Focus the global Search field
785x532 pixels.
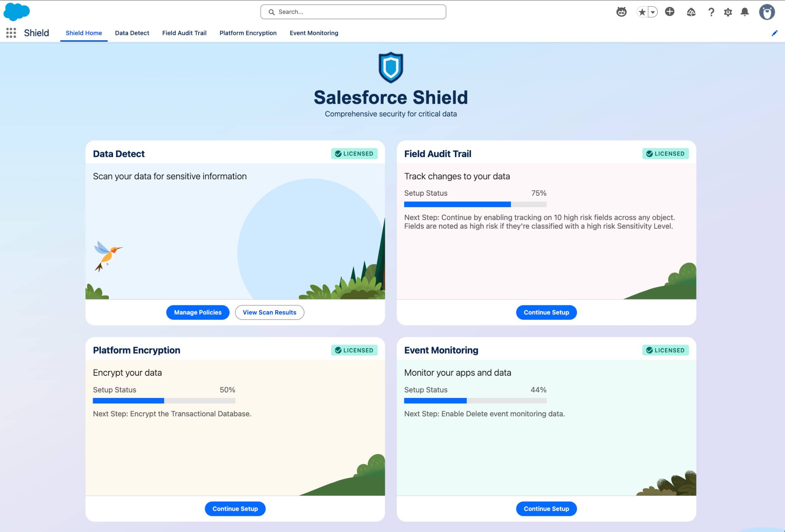click(x=353, y=12)
